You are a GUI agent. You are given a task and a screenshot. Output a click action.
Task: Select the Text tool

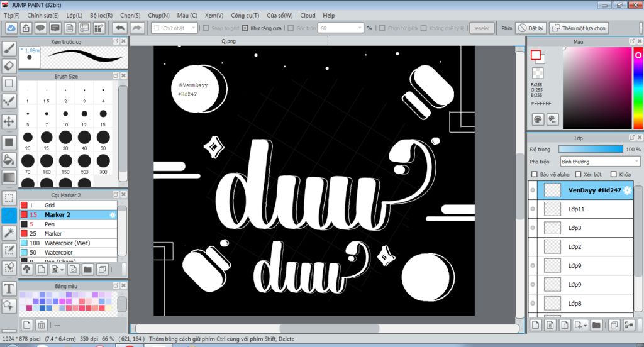coord(9,289)
